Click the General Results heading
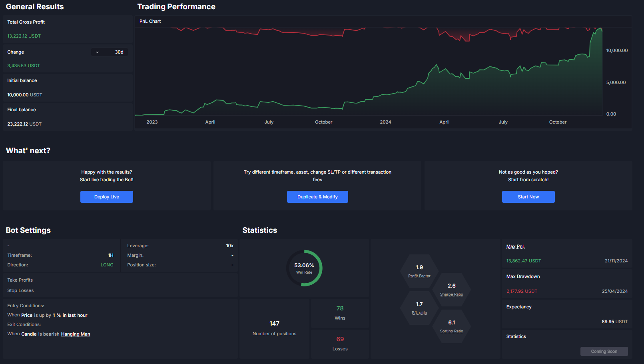The height and width of the screenshot is (364, 644). pos(35,7)
